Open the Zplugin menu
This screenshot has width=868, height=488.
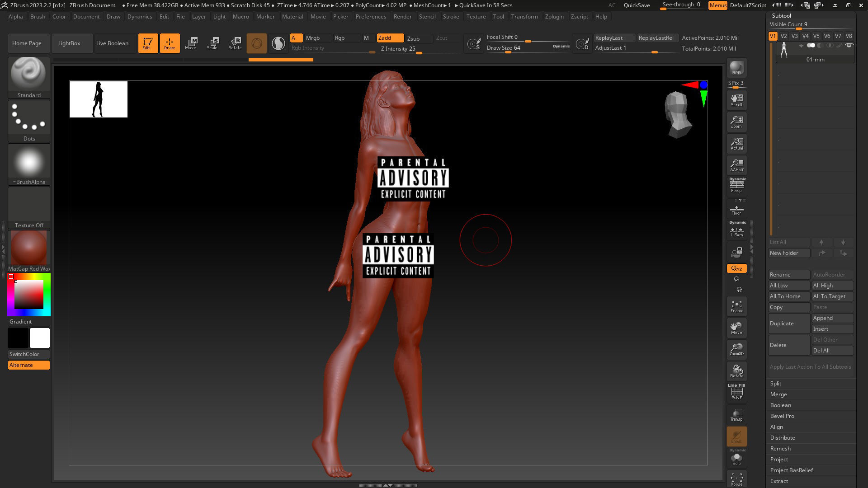(554, 16)
